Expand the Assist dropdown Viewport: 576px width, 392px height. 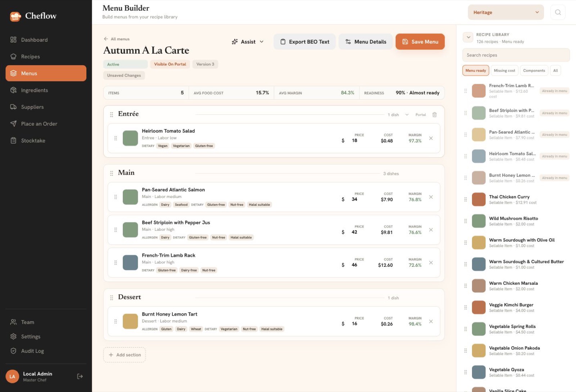click(x=248, y=42)
